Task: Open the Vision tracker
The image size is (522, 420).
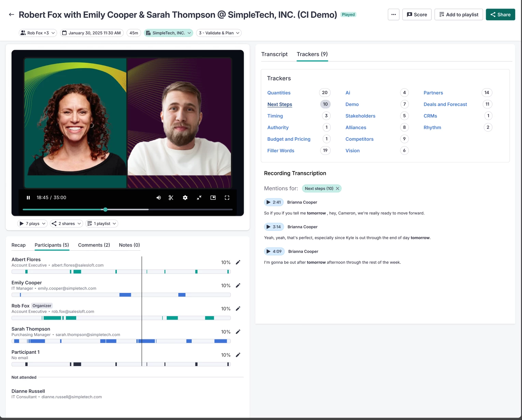Action: click(352, 151)
